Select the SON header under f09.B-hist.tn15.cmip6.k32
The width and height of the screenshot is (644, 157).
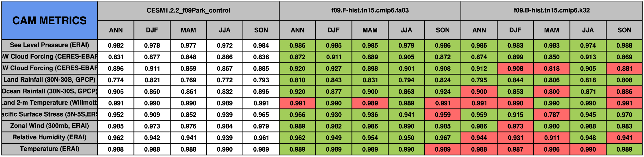624,30
